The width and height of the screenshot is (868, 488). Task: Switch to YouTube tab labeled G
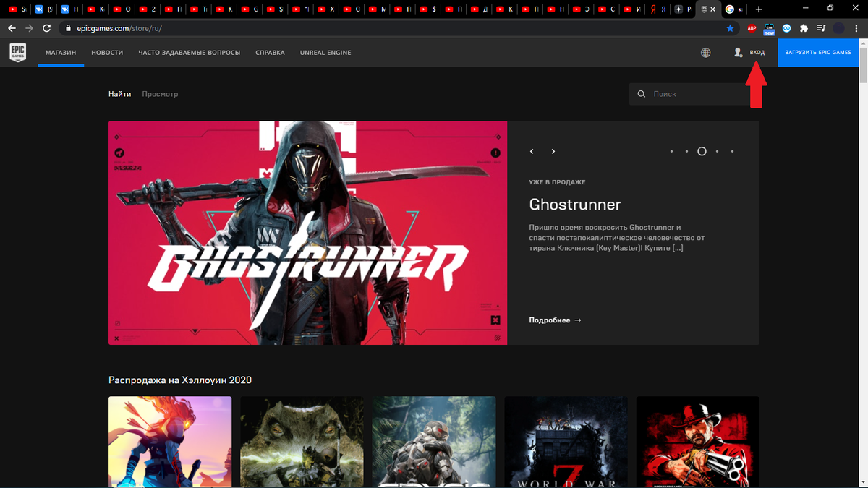point(250,9)
